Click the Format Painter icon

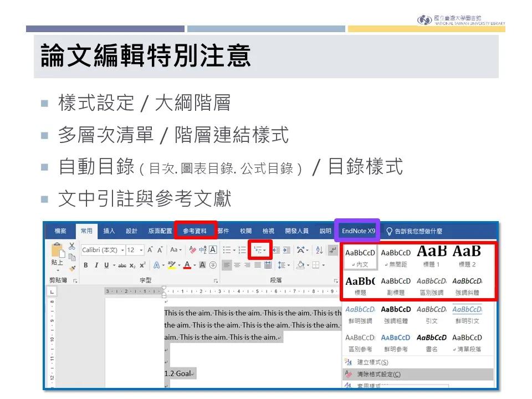(71, 268)
